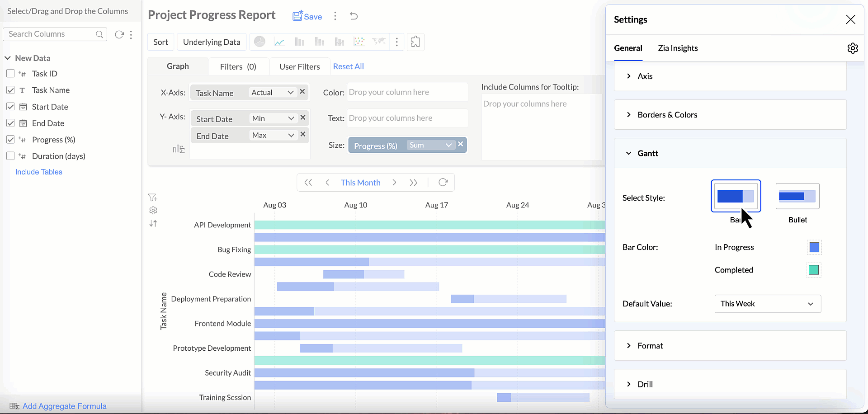Open the Default Value This Week dropdown
Viewport: 868px width, 414px height.
pyautogui.click(x=767, y=304)
